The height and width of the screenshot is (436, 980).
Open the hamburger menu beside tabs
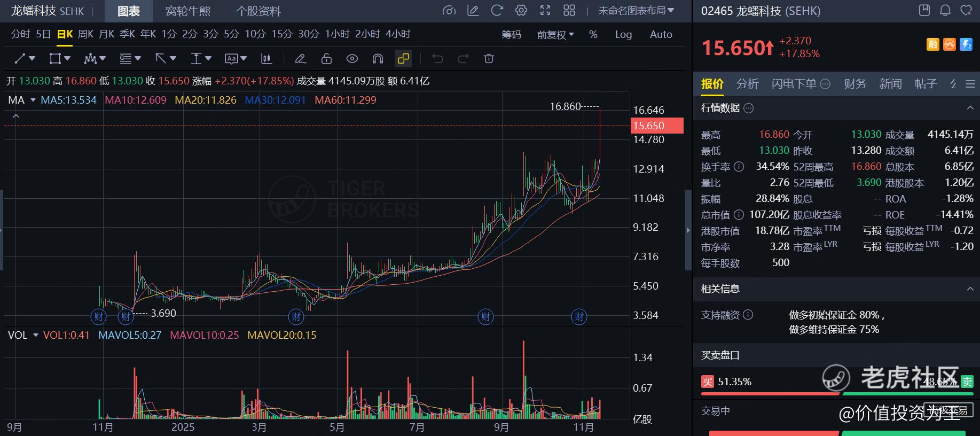[970, 84]
